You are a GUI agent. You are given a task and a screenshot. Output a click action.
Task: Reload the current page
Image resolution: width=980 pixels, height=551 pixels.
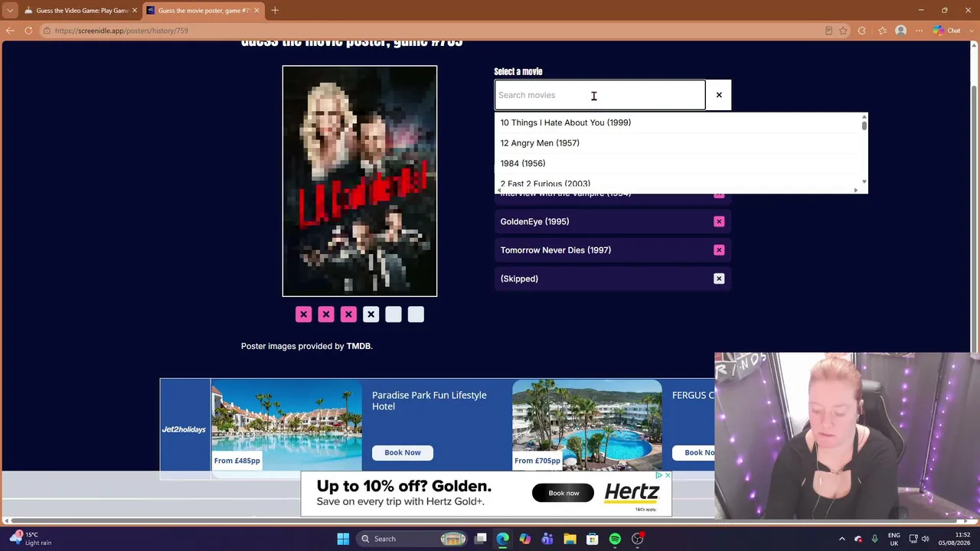pos(28,31)
